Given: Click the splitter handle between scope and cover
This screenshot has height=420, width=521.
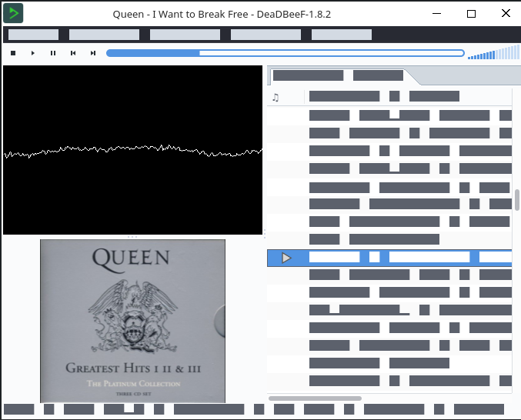Looking at the screenshot, I should tap(132, 237).
